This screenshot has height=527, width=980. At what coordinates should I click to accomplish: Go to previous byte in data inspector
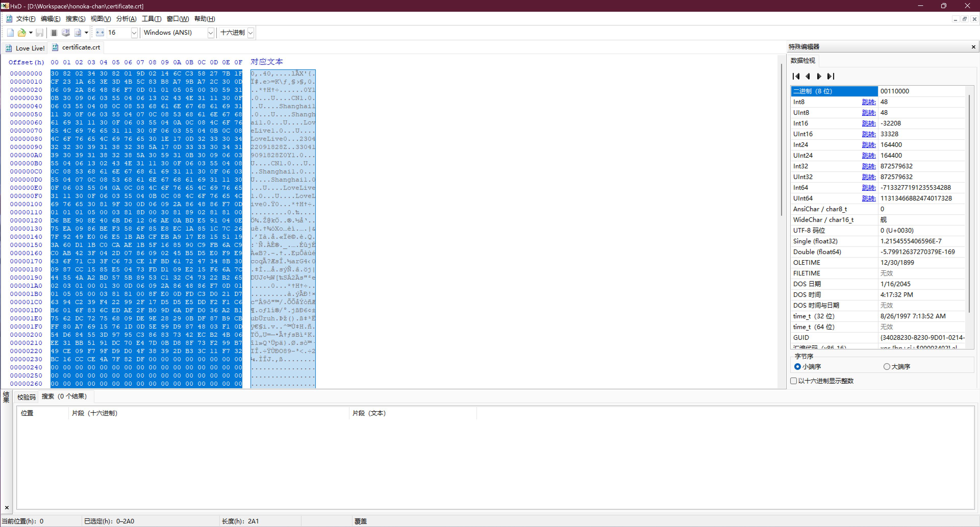[808, 76]
